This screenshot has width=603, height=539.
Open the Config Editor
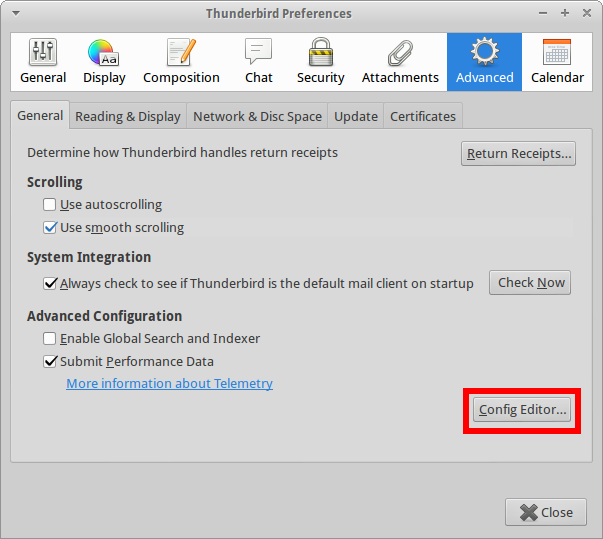522,410
